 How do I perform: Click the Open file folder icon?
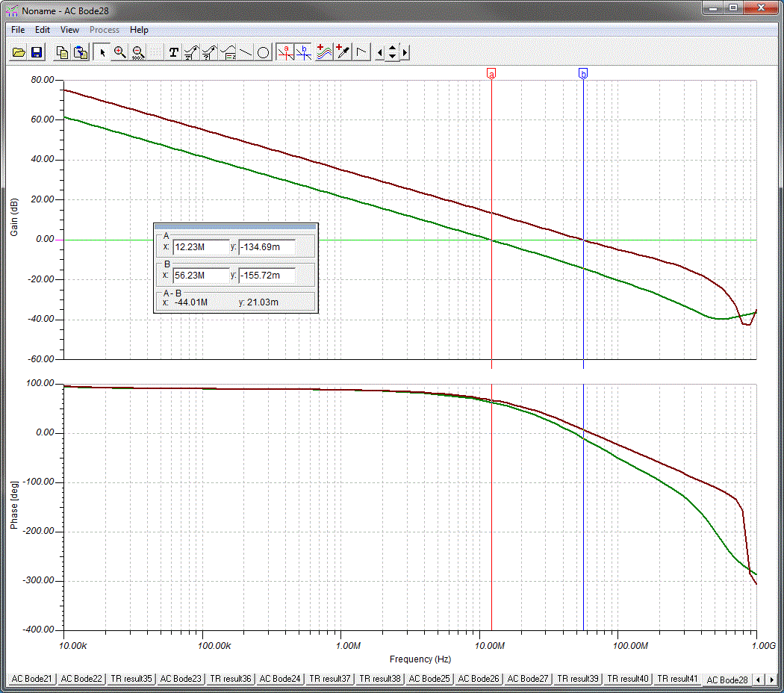pyautogui.click(x=19, y=52)
